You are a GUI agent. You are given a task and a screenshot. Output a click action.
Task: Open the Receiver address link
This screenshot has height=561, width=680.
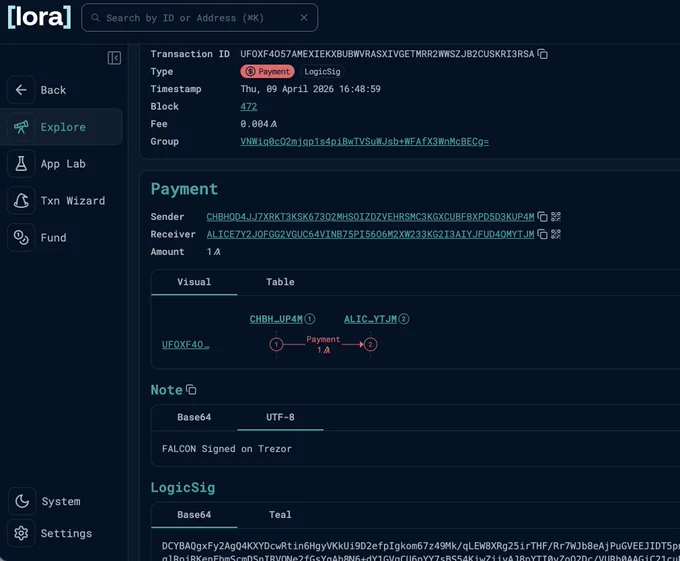370,234
